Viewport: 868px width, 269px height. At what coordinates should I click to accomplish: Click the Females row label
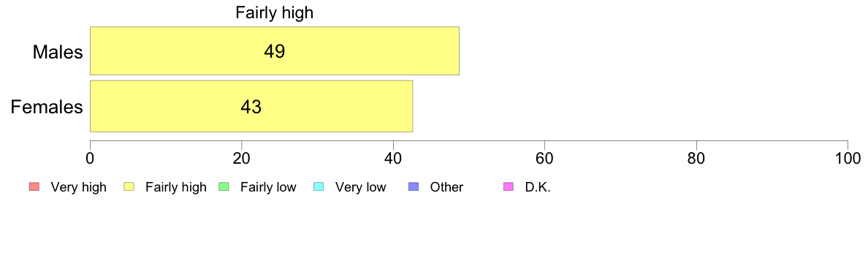47,107
